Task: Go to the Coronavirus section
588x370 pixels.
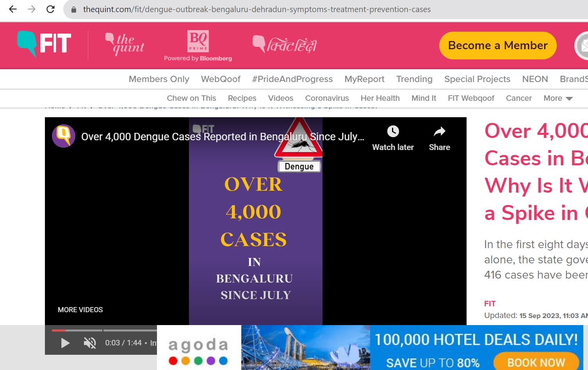Action: tap(327, 98)
